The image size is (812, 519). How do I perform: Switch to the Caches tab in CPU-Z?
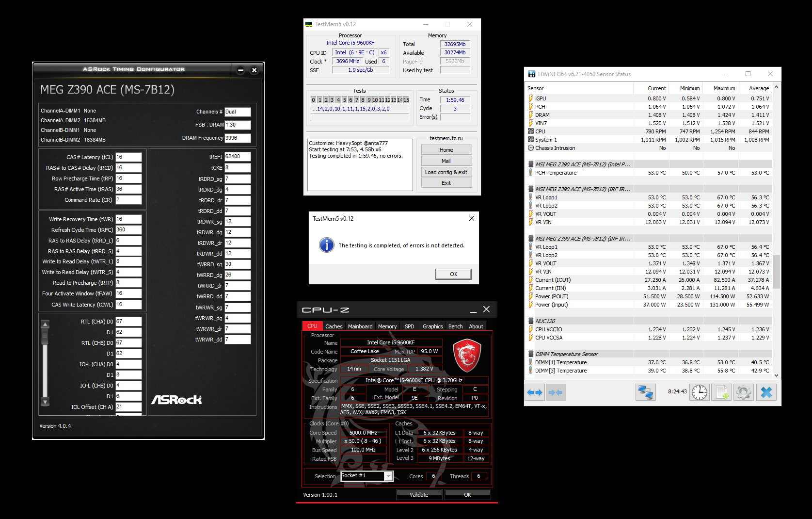coord(334,326)
